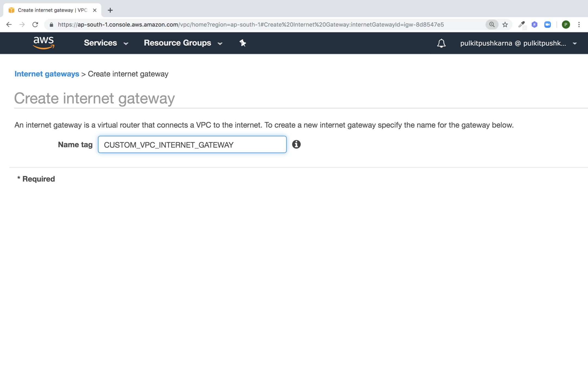The width and height of the screenshot is (588, 368).
Task: Open the Chrome three-dot menu
Action: [579, 25]
